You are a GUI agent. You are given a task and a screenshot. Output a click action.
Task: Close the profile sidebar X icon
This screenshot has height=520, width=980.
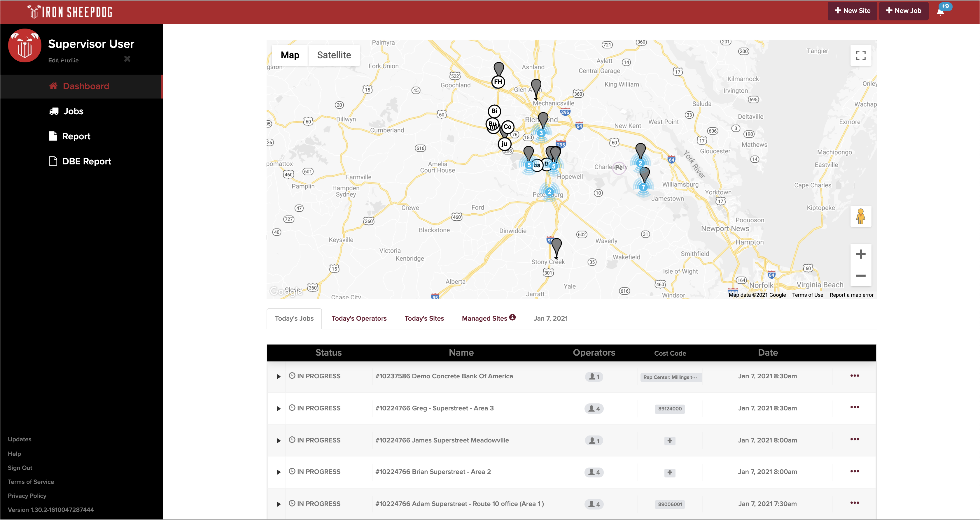(x=127, y=59)
